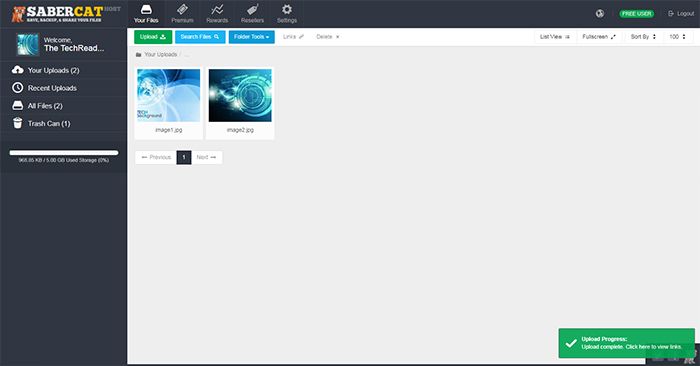Open All Files (2) in sidebar
This screenshot has width=700, height=366.
[x=63, y=106]
